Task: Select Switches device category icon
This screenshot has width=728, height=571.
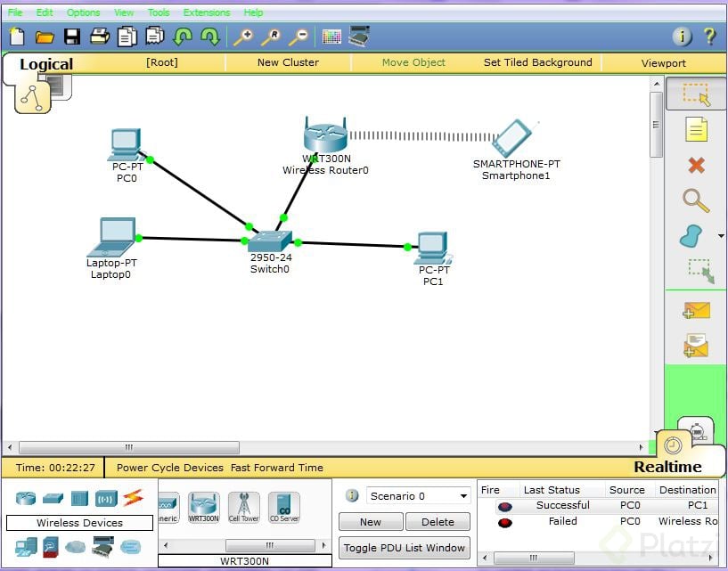Action: (53, 499)
